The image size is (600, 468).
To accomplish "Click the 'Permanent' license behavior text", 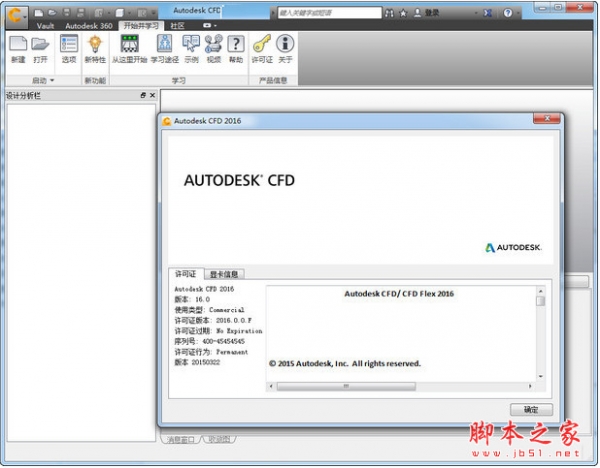I will coord(232,352).
